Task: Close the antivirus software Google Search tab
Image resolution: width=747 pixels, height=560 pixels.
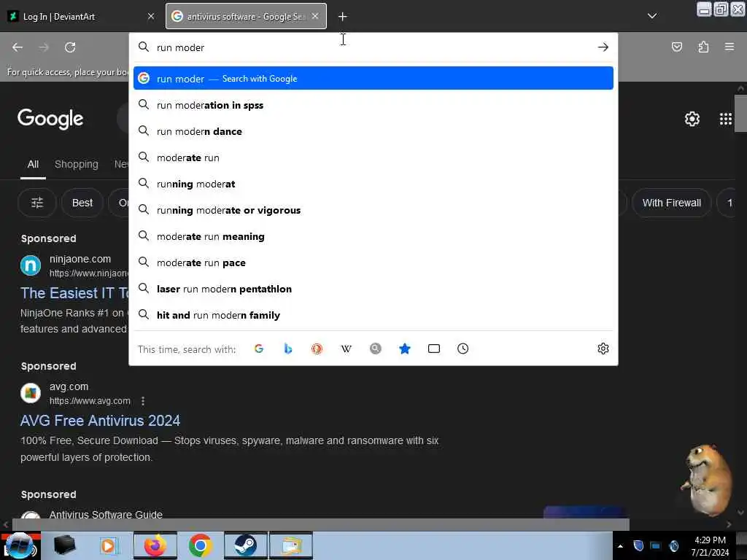Action: pos(315,16)
